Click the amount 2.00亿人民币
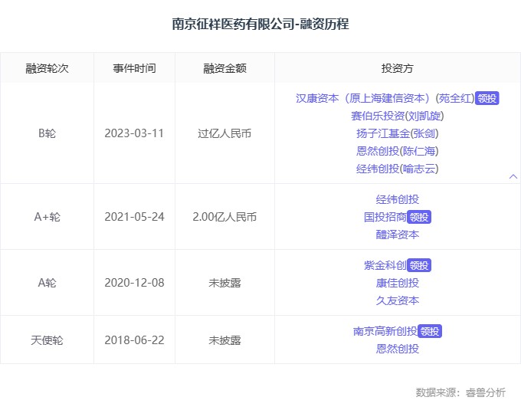 (x=224, y=217)
